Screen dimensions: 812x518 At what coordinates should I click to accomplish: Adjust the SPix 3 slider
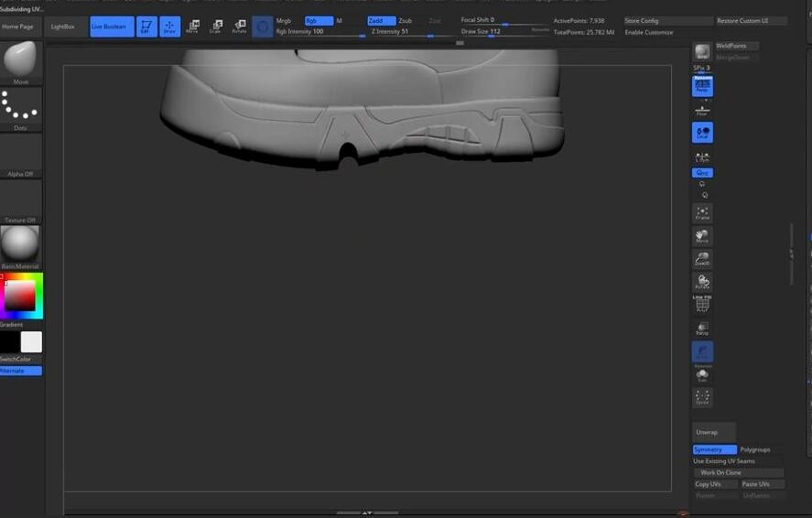tap(702, 69)
